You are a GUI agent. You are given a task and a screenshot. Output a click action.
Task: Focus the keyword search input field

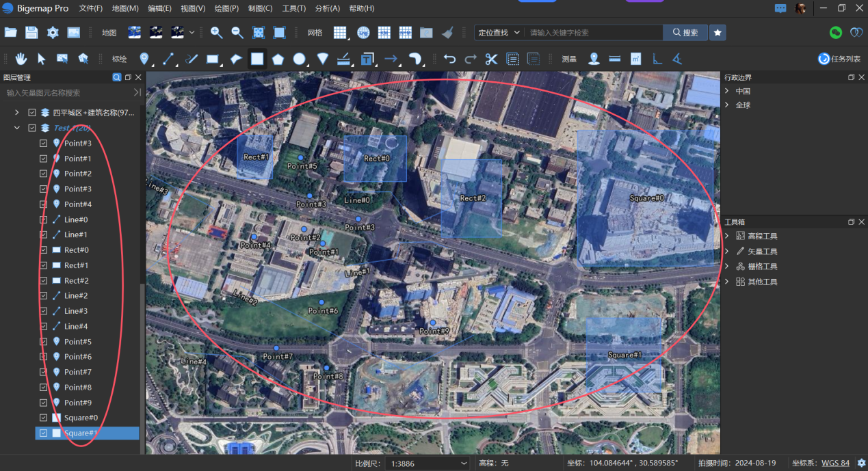593,32
